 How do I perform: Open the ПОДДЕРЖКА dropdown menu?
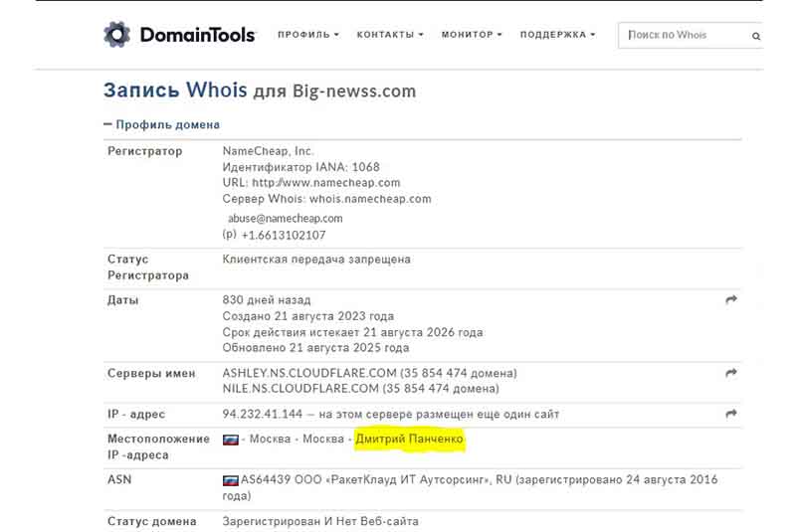557,35
